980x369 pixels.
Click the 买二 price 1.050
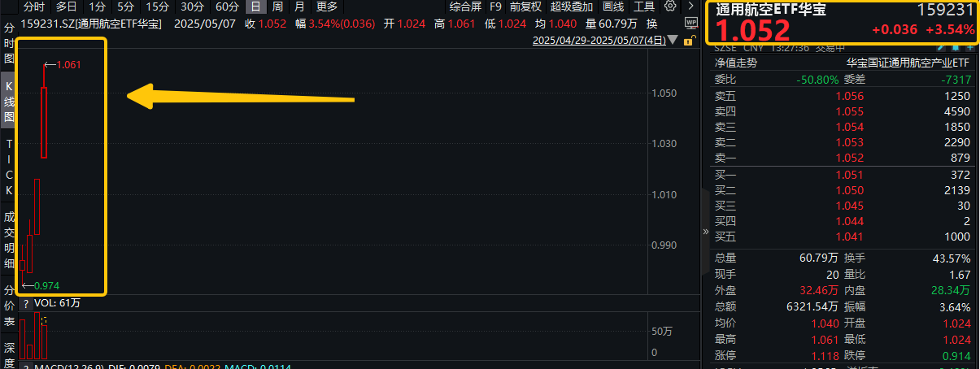[x=849, y=190]
